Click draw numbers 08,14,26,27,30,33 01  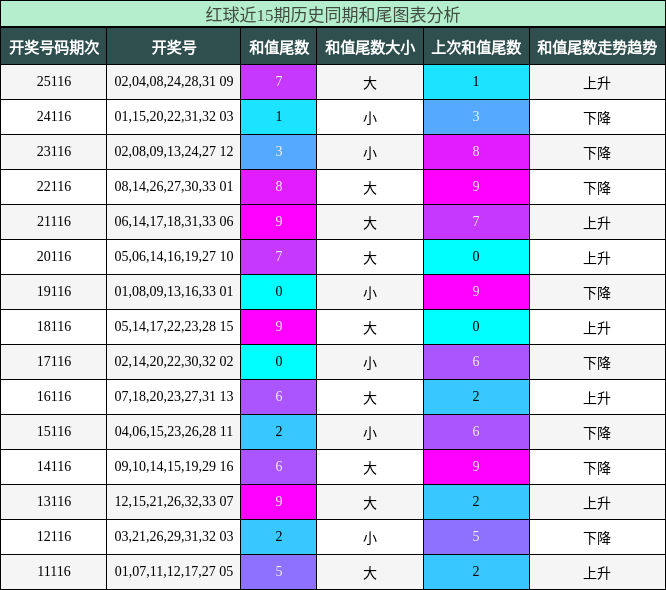[x=174, y=186]
